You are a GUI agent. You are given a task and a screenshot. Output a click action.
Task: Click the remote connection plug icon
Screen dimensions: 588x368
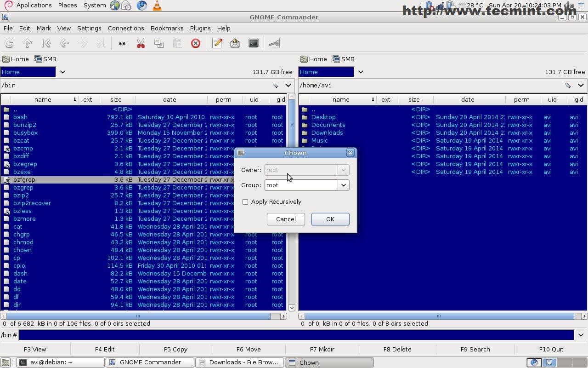[x=274, y=43]
